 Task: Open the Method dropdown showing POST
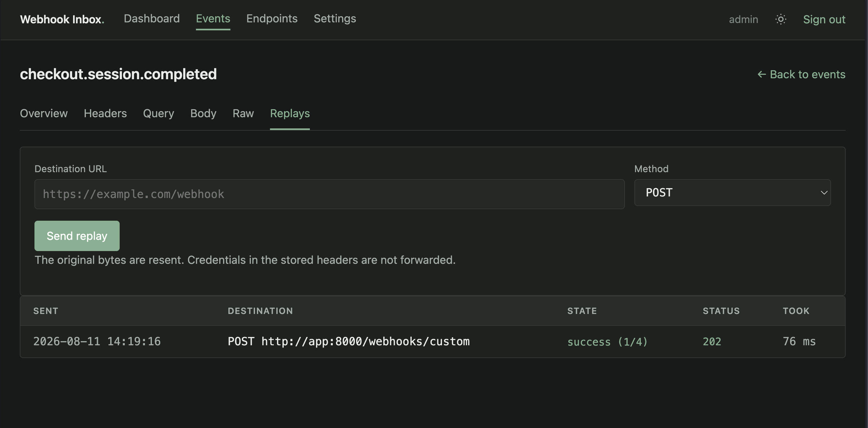732,193
